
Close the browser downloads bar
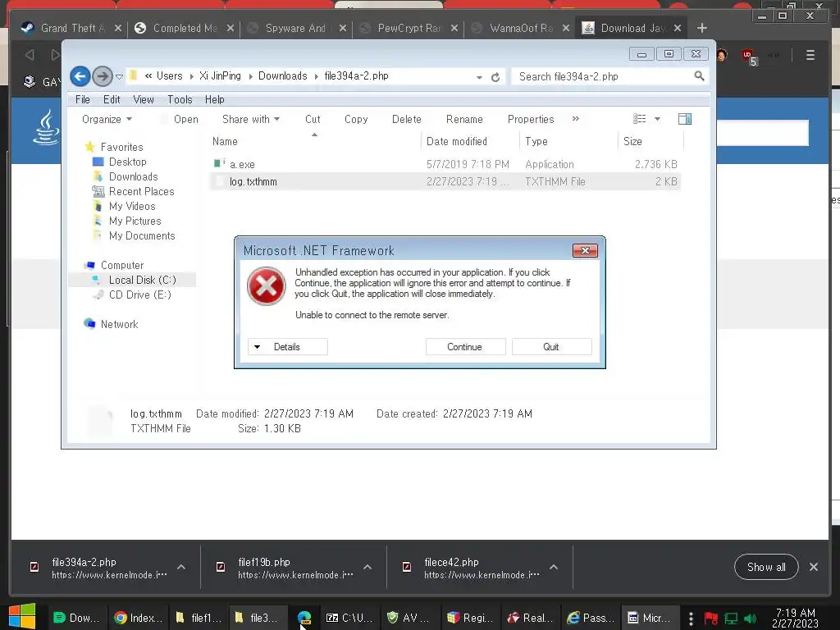[x=813, y=567]
